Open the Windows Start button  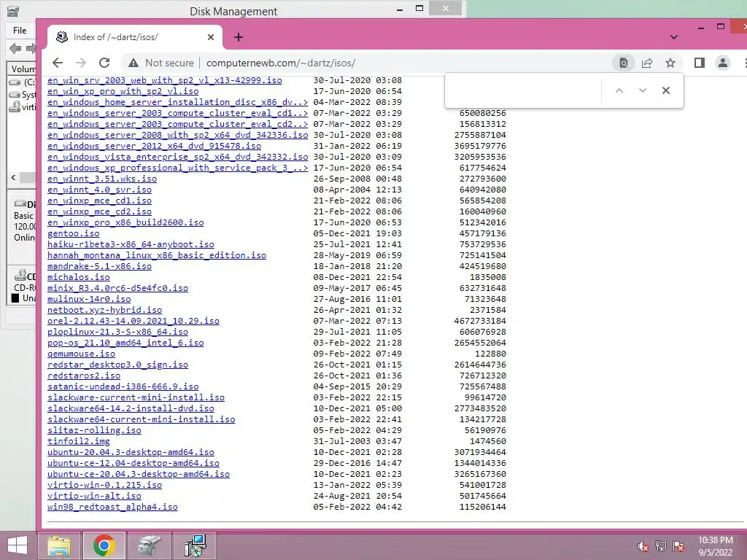pos(18,545)
